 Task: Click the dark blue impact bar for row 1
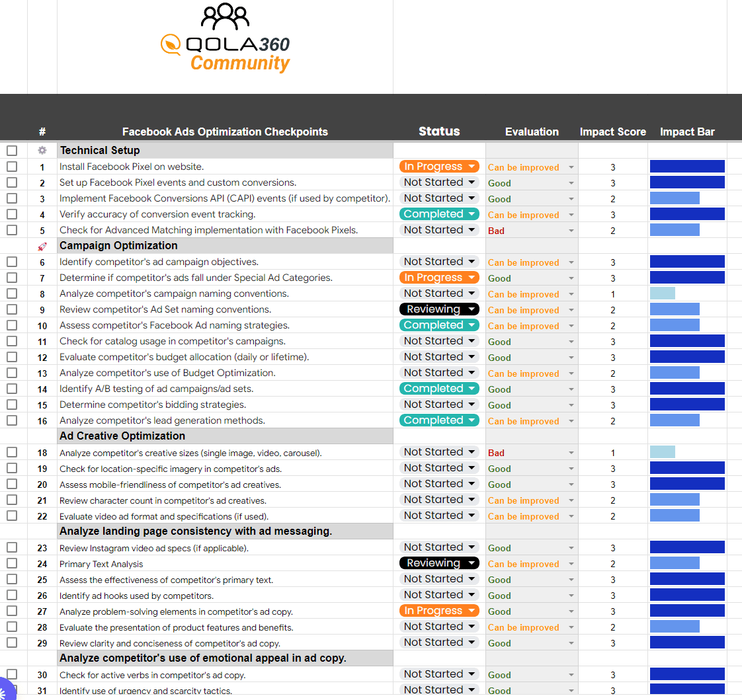(687, 166)
